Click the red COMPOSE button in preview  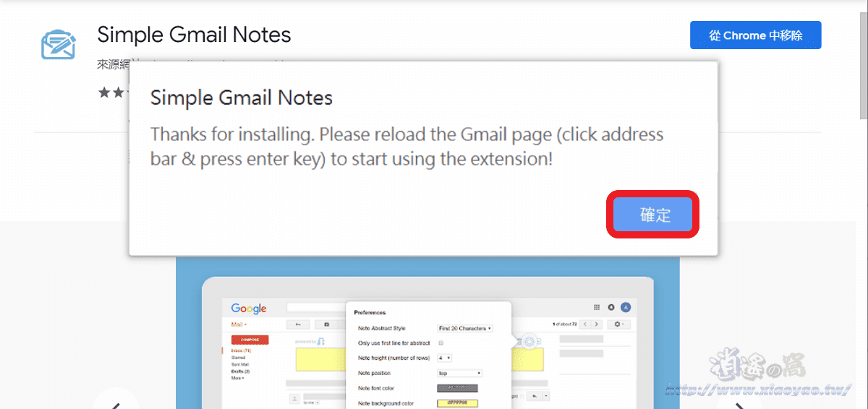(250, 340)
